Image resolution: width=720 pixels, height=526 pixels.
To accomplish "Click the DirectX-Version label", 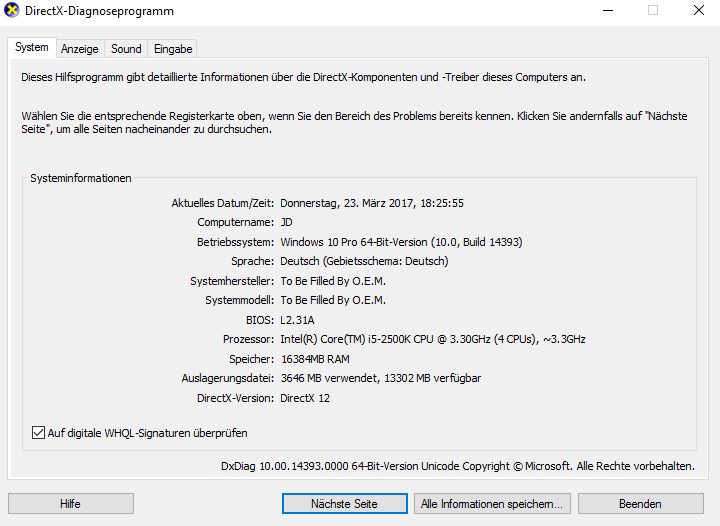I will tap(236, 398).
